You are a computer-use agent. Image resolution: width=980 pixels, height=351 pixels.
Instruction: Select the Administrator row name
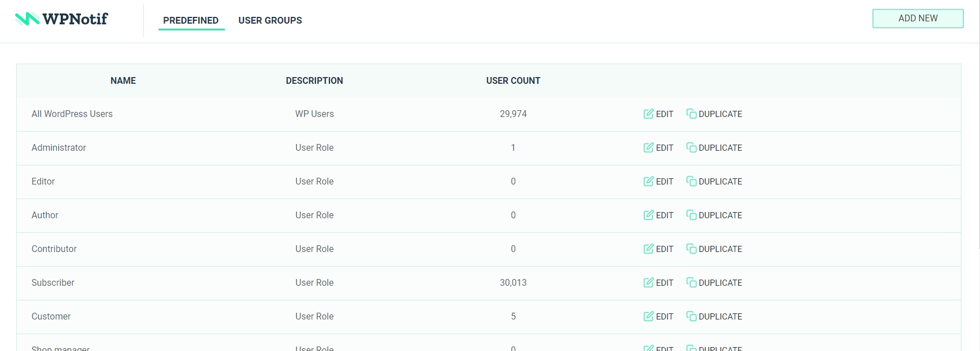click(58, 147)
